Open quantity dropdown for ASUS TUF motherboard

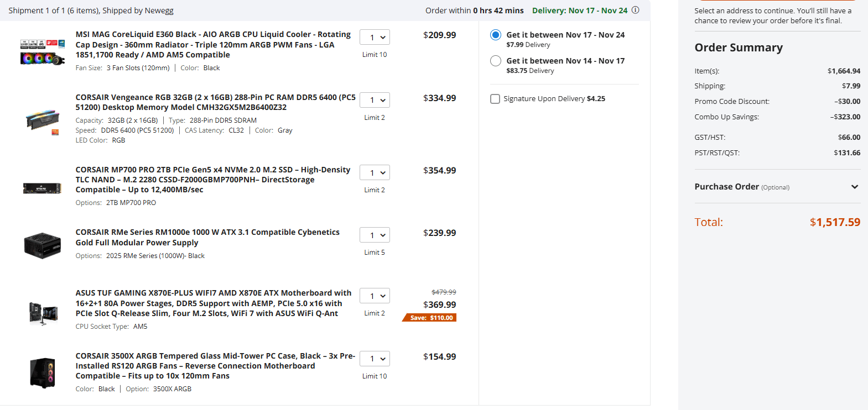[x=375, y=296]
